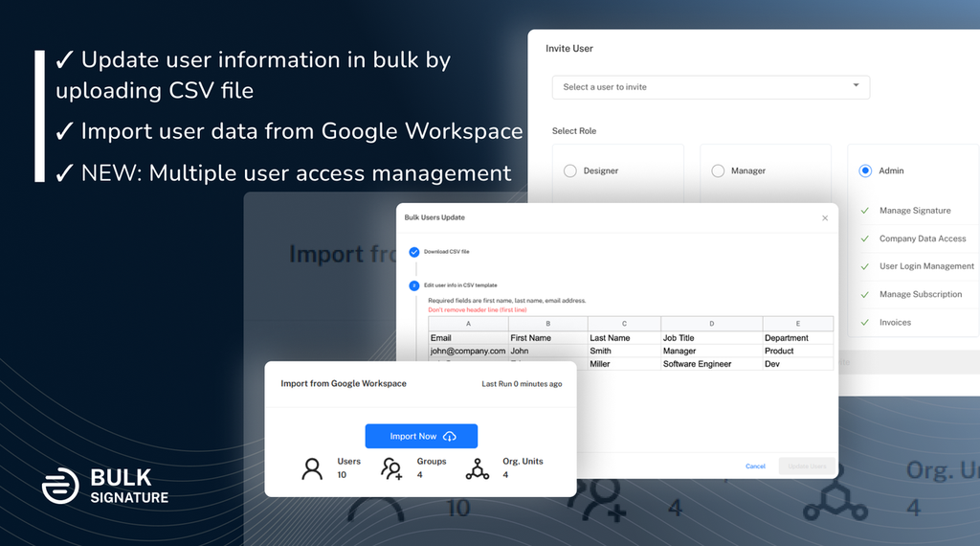Click the Last Run 0 minutes ago text

point(522,384)
